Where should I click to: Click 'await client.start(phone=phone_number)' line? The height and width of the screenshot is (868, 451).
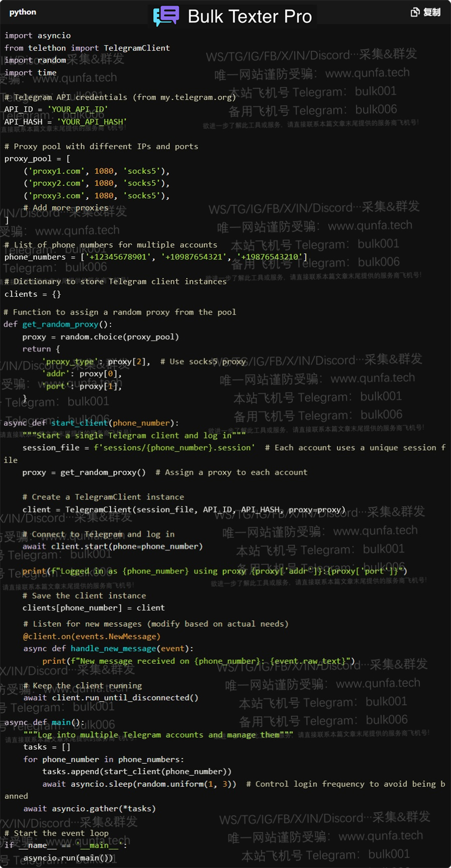(x=113, y=546)
